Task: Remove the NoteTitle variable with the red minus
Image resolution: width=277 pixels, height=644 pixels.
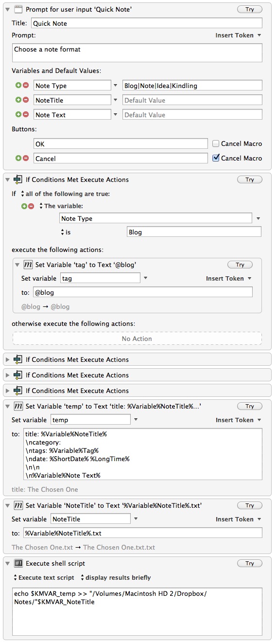Action: 25,100
